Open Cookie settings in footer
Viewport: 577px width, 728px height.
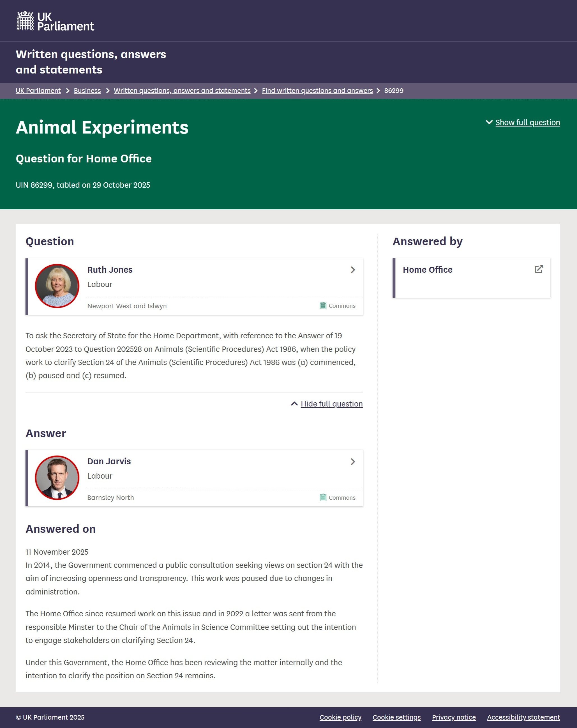point(396,717)
